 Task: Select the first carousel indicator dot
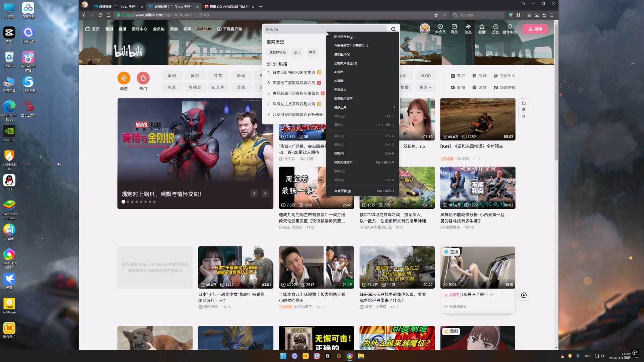point(123,202)
